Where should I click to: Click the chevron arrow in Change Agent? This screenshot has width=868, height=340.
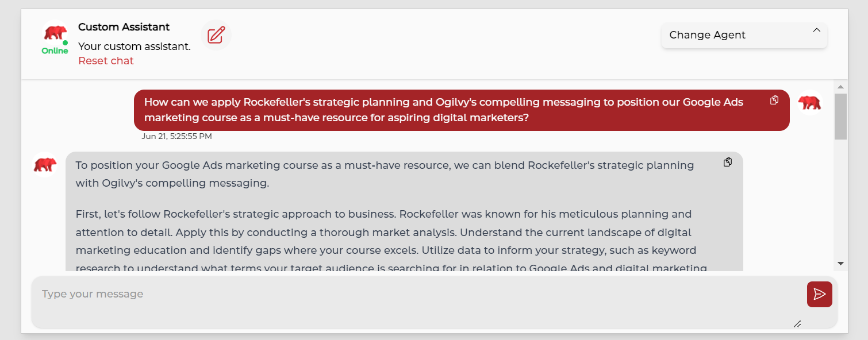pos(816,30)
